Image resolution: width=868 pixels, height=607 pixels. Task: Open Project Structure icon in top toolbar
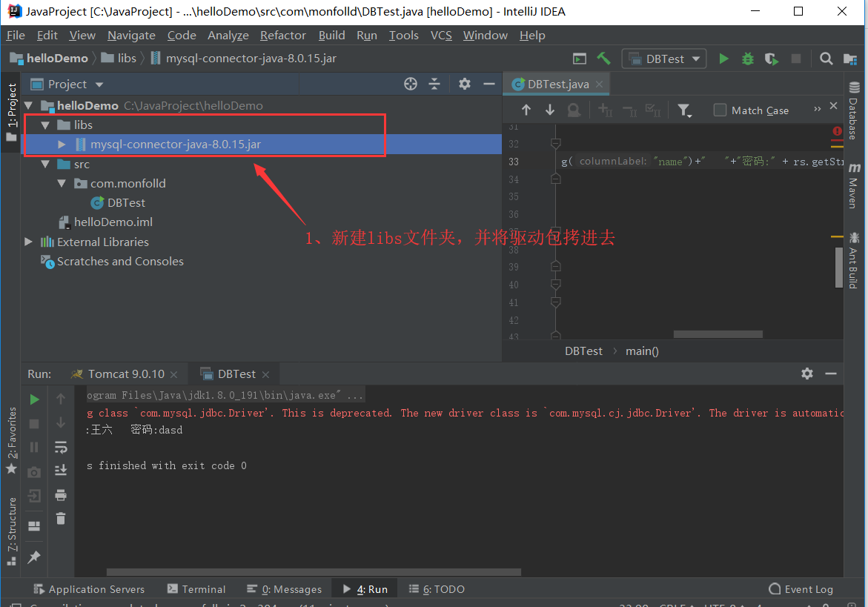click(850, 59)
